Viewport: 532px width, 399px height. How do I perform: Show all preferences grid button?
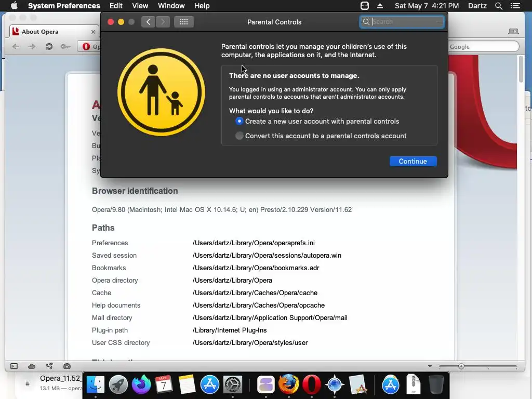(x=184, y=22)
